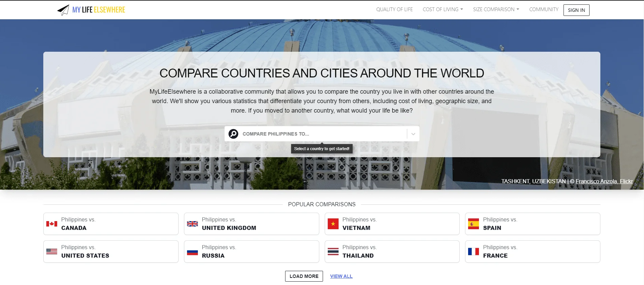Click the Spain flag icon
This screenshot has width=644, height=285.
(474, 224)
